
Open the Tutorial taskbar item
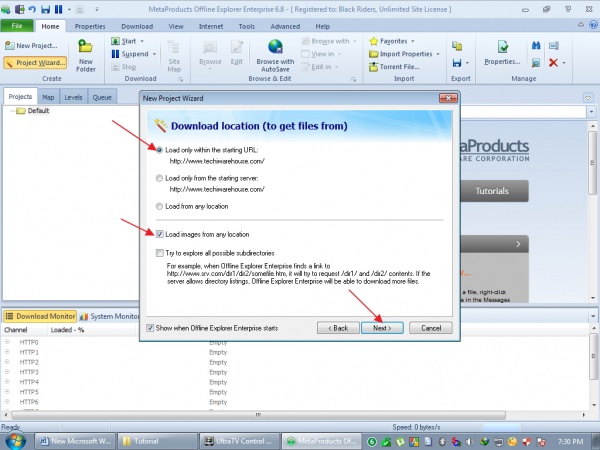click(x=157, y=441)
